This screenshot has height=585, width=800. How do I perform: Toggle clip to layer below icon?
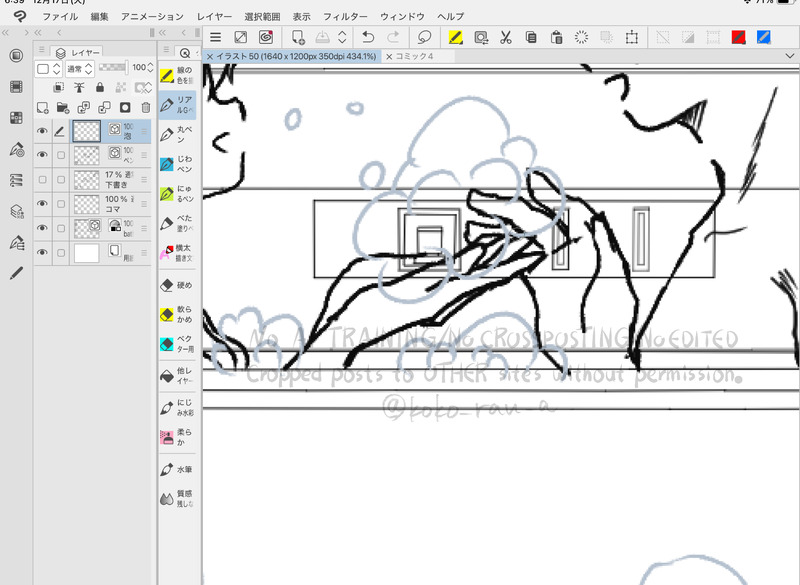pos(59,88)
